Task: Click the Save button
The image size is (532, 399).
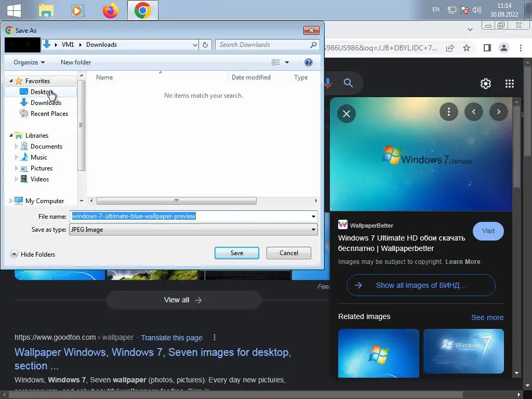Action: click(236, 253)
